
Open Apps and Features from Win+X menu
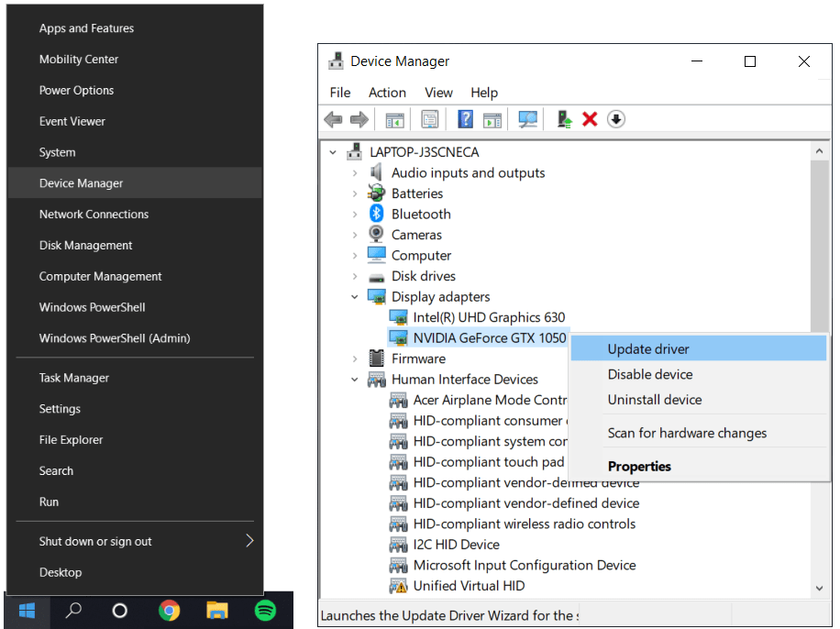pyautogui.click(x=135, y=28)
